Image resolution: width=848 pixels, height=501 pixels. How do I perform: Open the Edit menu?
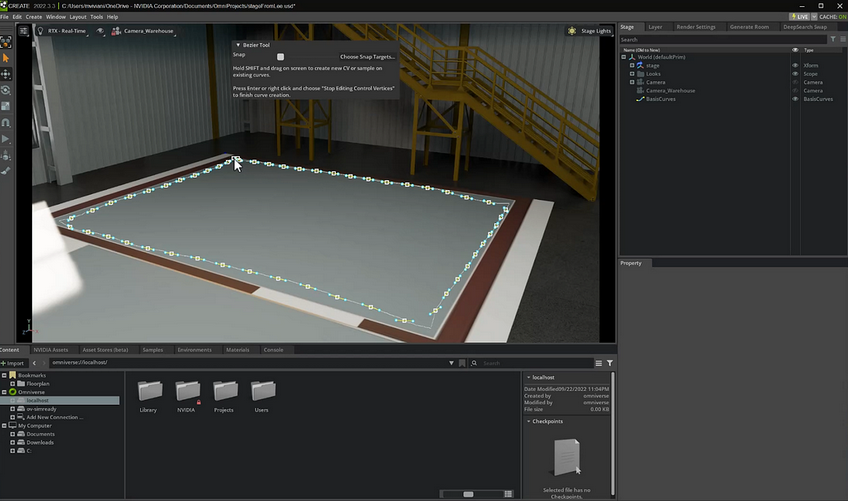pos(17,17)
